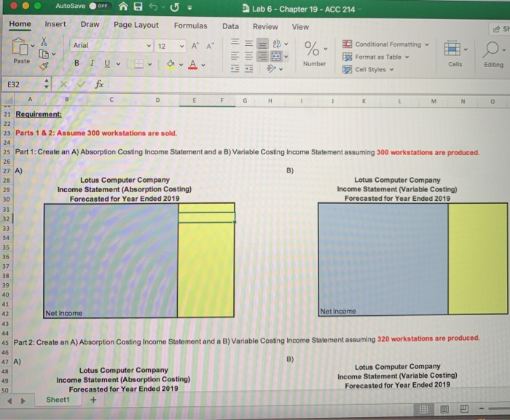Switch to the Page Layout tab
510x420 pixels.
[136, 25]
